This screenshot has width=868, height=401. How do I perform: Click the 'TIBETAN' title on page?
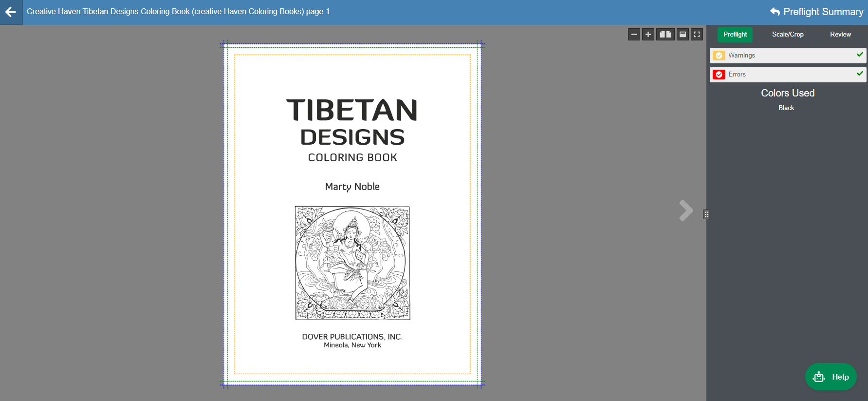coord(352,110)
